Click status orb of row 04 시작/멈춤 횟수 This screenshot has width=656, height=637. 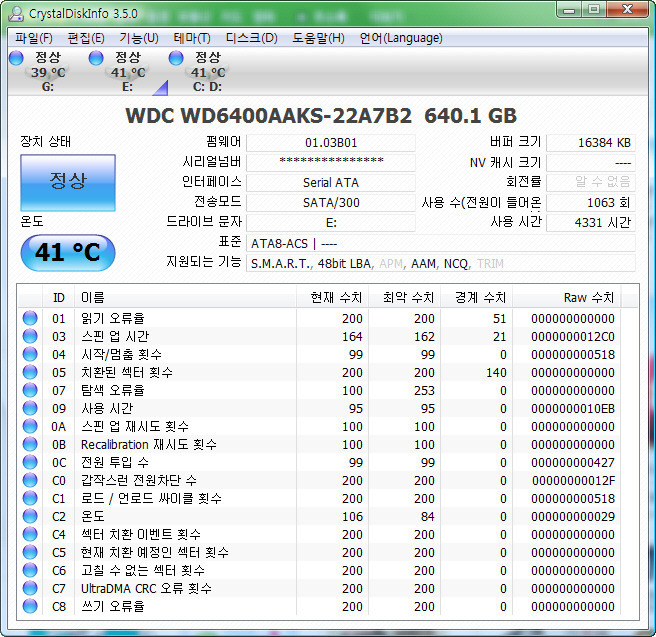click(30, 354)
